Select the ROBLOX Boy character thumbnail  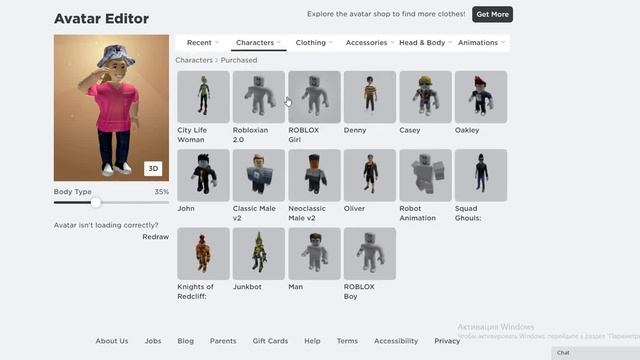coord(370,253)
